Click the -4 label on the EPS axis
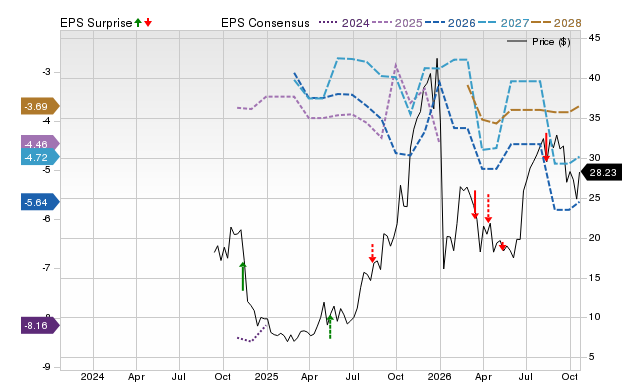 click(47, 121)
